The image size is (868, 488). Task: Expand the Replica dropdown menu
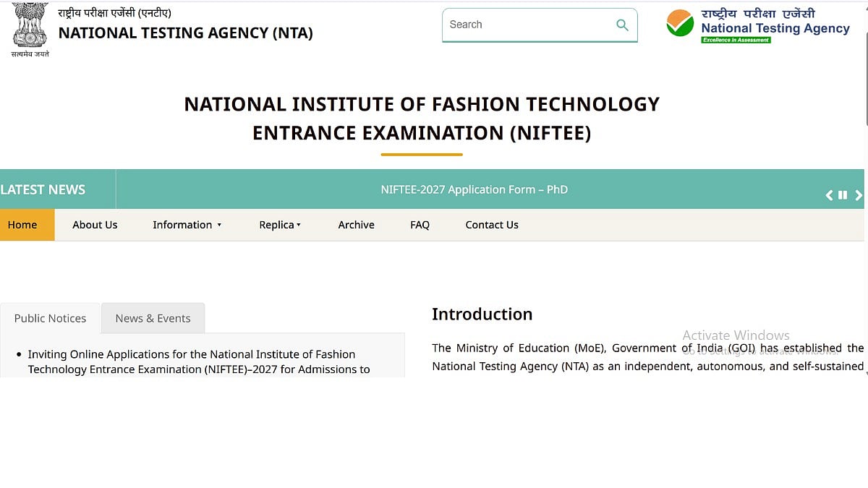click(x=280, y=225)
